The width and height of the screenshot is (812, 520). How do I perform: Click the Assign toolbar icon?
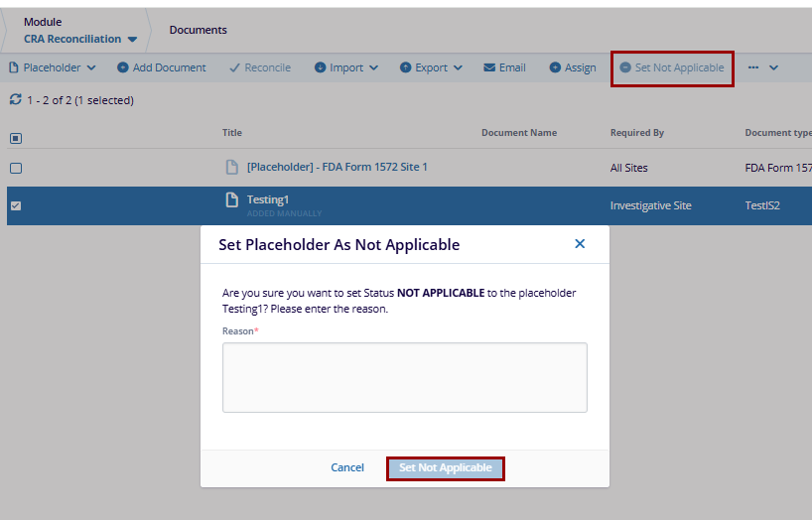coord(554,67)
